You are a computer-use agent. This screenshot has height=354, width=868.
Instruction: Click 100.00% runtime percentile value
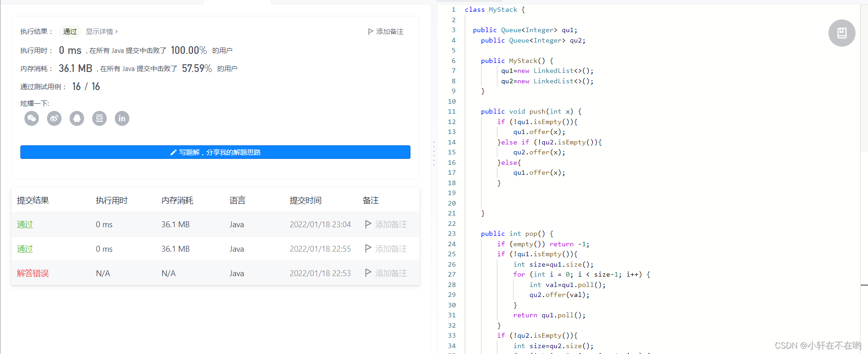tap(189, 50)
